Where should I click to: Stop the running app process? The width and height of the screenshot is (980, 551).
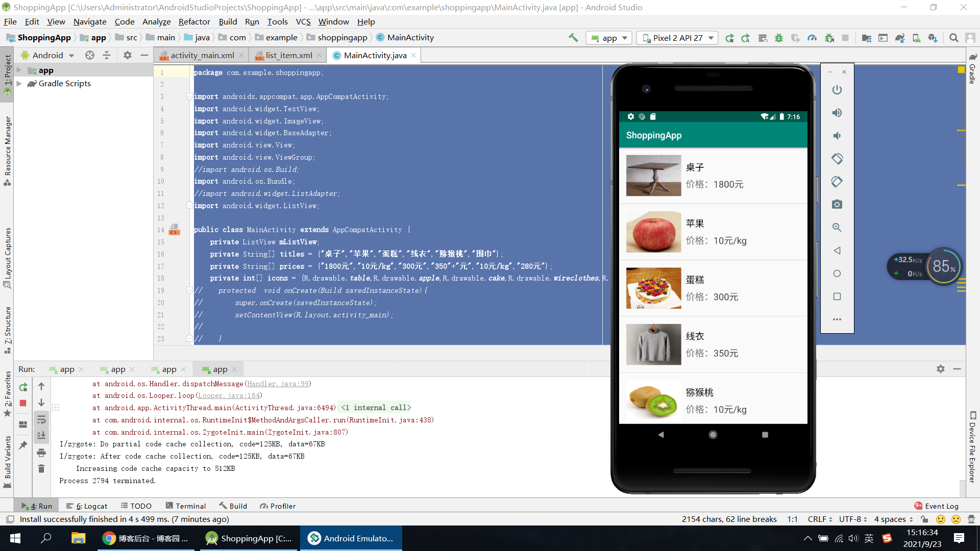pos(23,403)
